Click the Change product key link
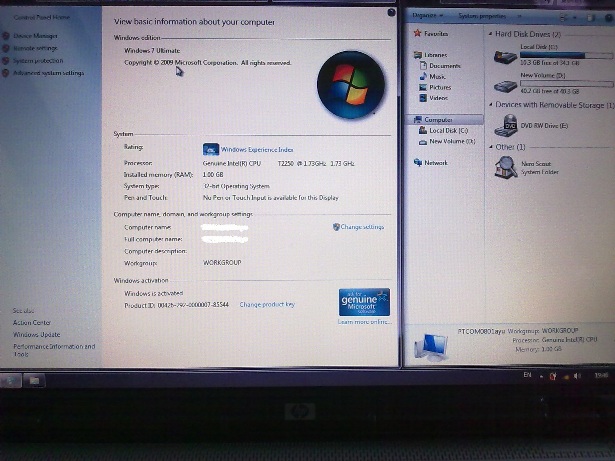The width and height of the screenshot is (615, 461). tap(266, 304)
